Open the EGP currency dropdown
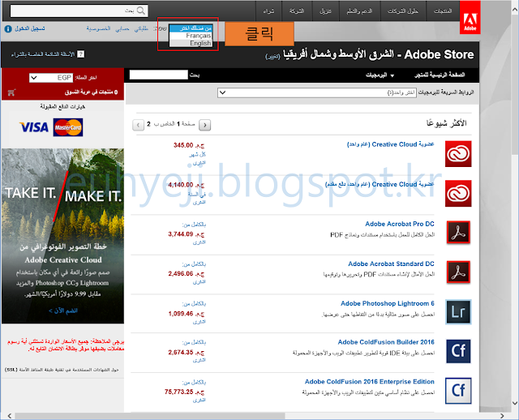Screen dimensions: 519x420 (x=50, y=78)
